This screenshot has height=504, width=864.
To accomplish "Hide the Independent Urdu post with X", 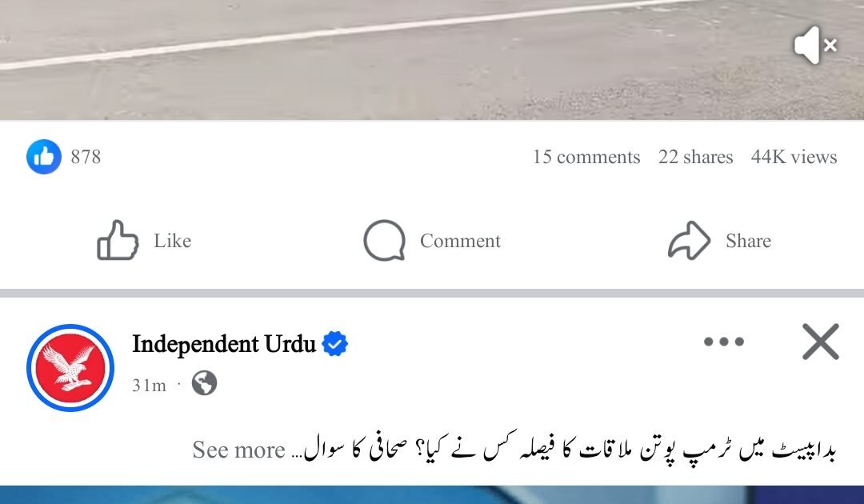I will [821, 342].
